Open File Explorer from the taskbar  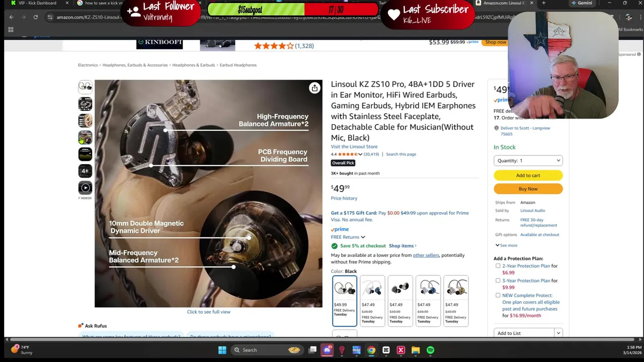pos(416,350)
